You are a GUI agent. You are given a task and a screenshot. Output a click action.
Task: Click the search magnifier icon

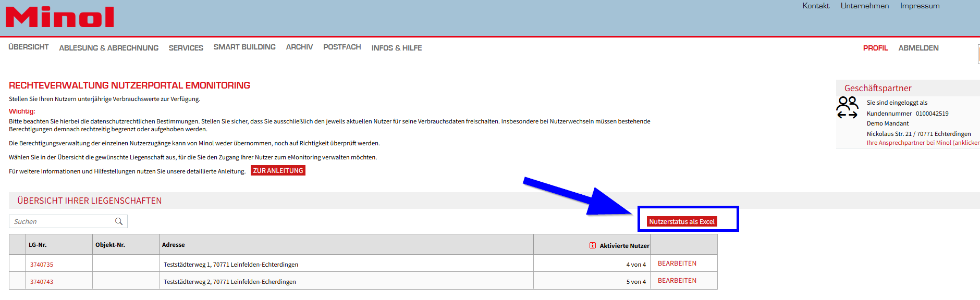pyautogui.click(x=119, y=221)
